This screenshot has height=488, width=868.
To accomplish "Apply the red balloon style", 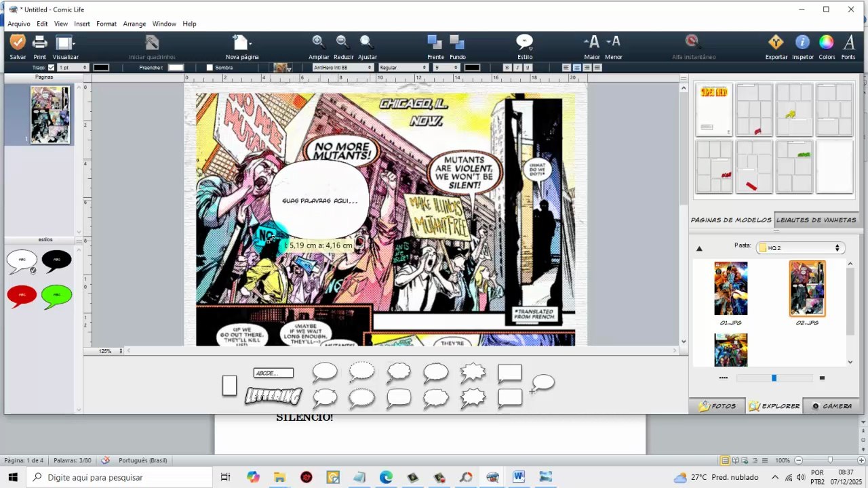I will tap(22, 296).
